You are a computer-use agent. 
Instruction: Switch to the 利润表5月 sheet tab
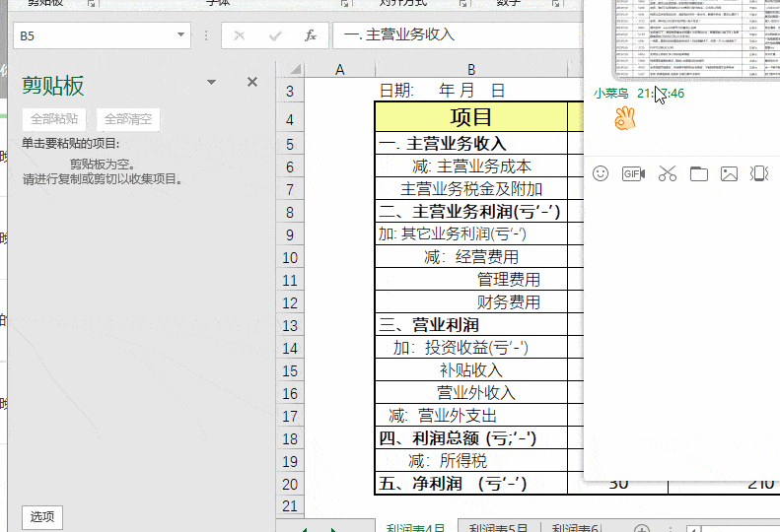coord(498,527)
